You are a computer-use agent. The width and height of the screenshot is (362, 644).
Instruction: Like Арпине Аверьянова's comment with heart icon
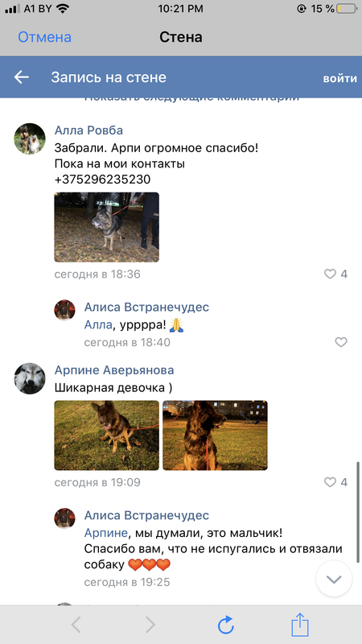[330, 482]
